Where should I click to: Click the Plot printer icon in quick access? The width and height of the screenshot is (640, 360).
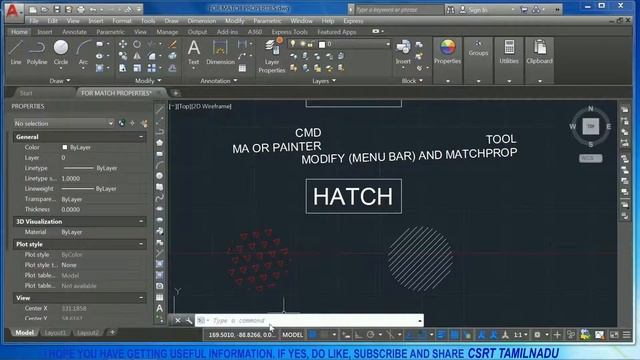[x=81, y=9]
